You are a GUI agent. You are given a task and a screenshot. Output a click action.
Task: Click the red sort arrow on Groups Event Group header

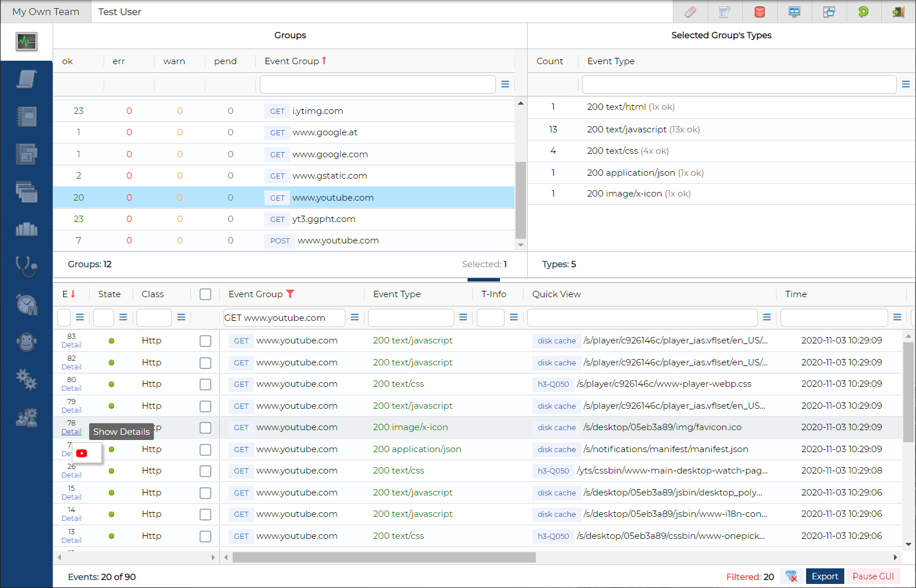pos(324,61)
